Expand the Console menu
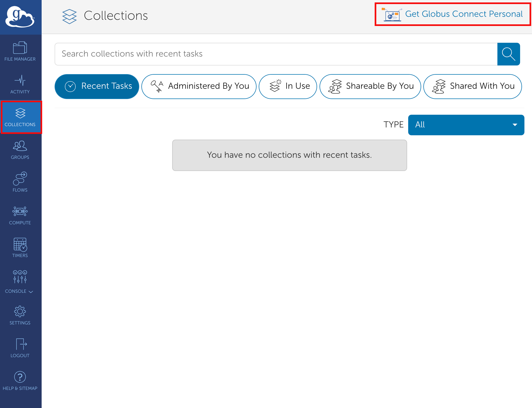Image resolution: width=532 pixels, height=408 pixels. coord(20,282)
